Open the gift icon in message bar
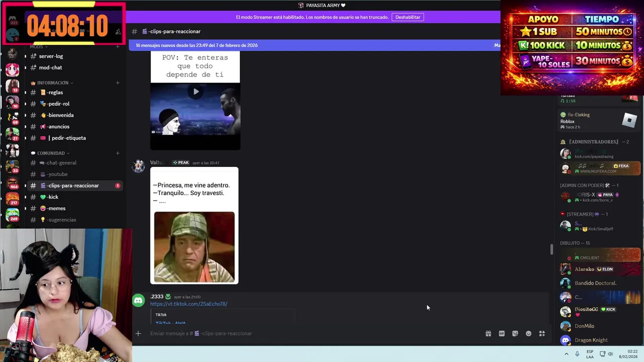 pyautogui.click(x=488, y=333)
